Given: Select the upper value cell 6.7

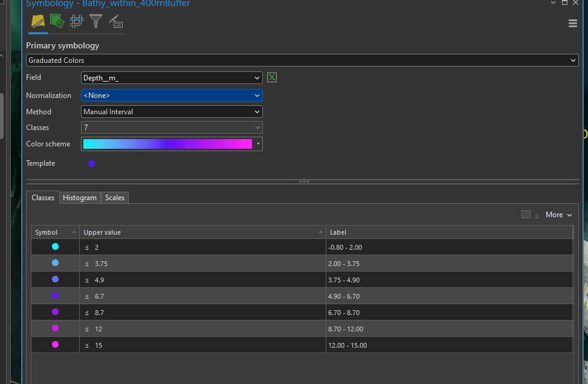Looking at the screenshot, I should [x=202, y=296].
